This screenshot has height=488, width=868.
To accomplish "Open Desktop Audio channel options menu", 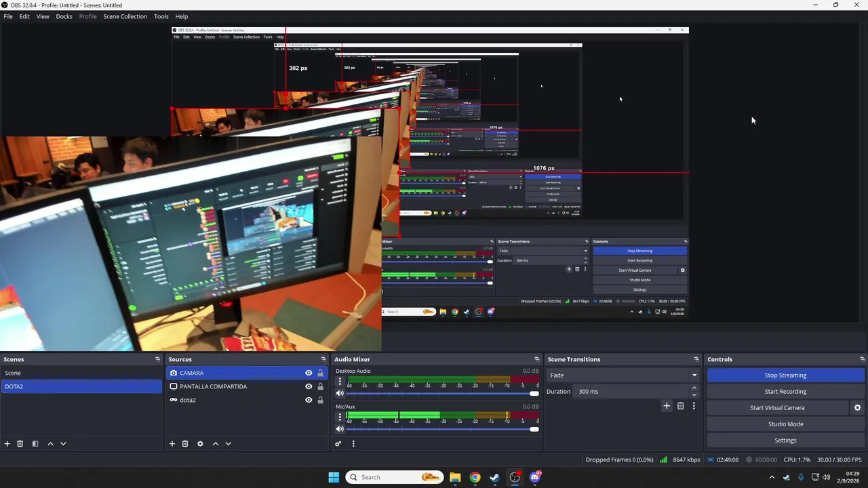I will (340, 382).
